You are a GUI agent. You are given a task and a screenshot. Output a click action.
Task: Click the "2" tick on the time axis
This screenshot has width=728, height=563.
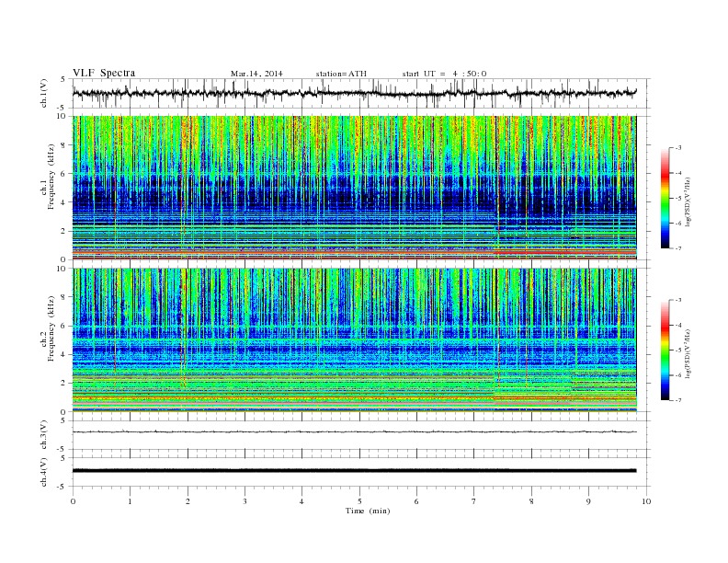tap(188, 501)
